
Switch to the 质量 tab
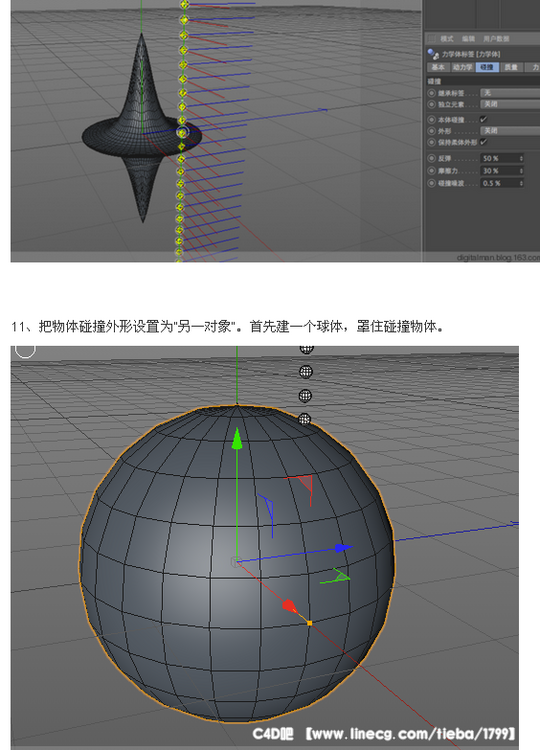click(x=511, y=67)
